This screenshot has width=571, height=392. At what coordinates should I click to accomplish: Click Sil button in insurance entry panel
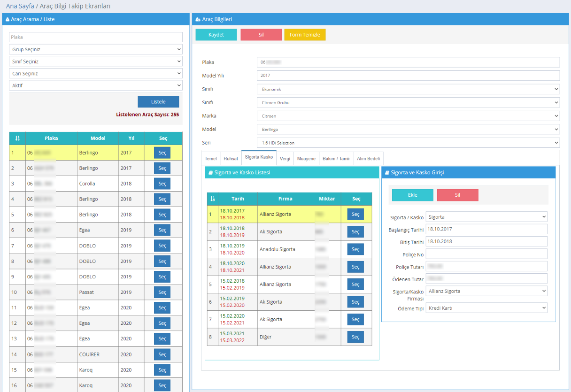point(458,195)
